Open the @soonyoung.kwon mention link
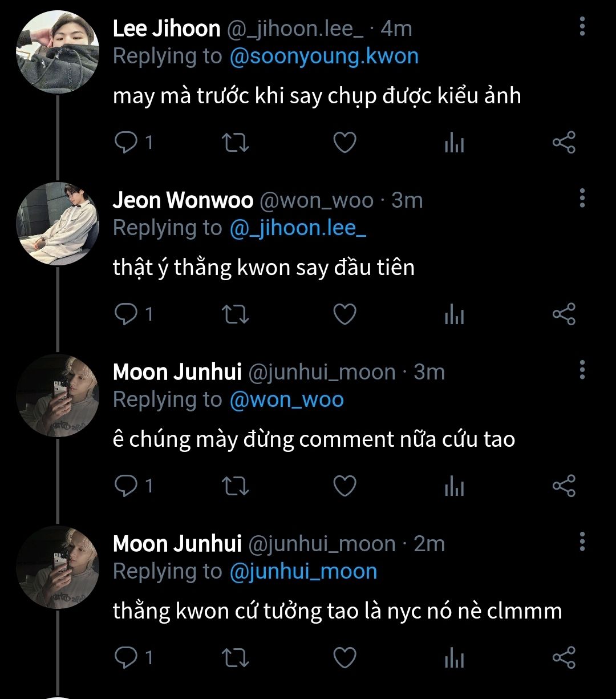The width and height of the screenshot is (616, 699). (x=324, y=56)
